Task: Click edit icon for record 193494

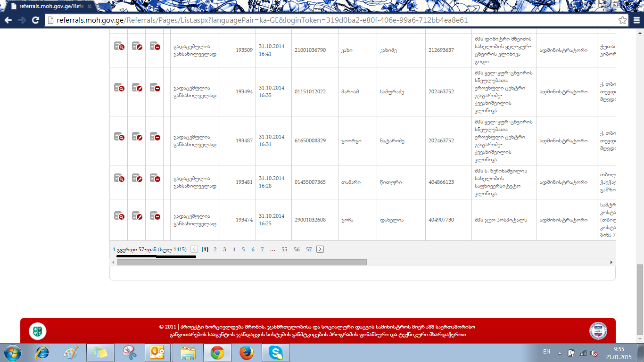Action: 137,88
